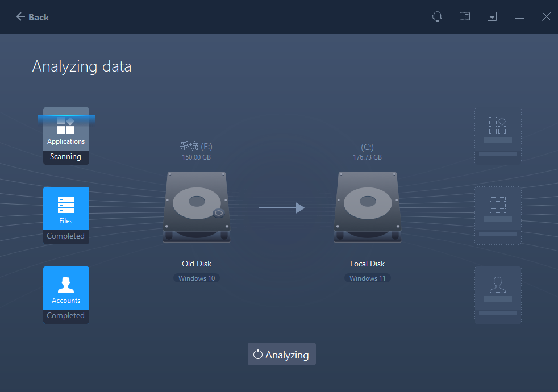This screenshot has height=392, width=558.
Task: Click the Old Disk drive icon
Action: tap(197, 207)
